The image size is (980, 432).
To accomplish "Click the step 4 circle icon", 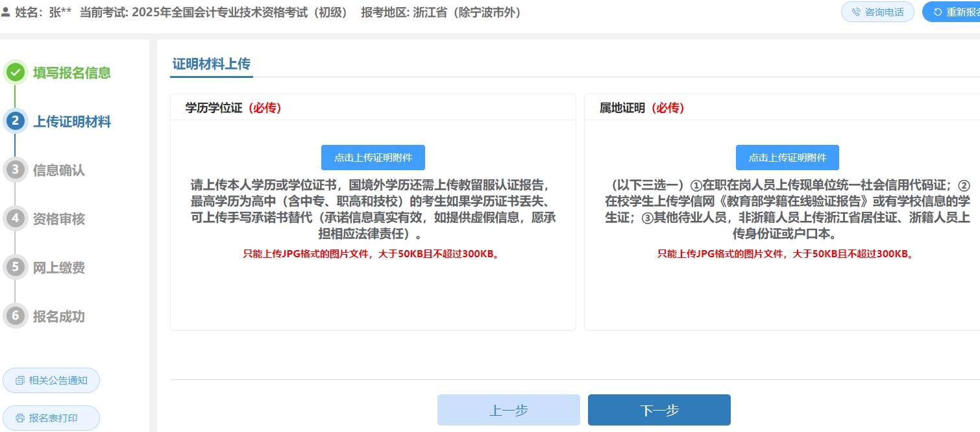I will tap(16, 219).
